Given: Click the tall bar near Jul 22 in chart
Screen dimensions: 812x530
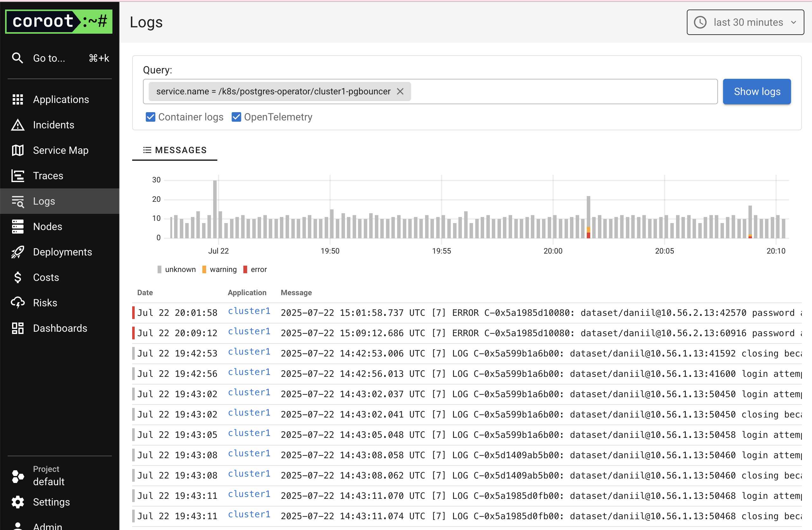Looking at the screenshot, I should (x=215, y=209).
